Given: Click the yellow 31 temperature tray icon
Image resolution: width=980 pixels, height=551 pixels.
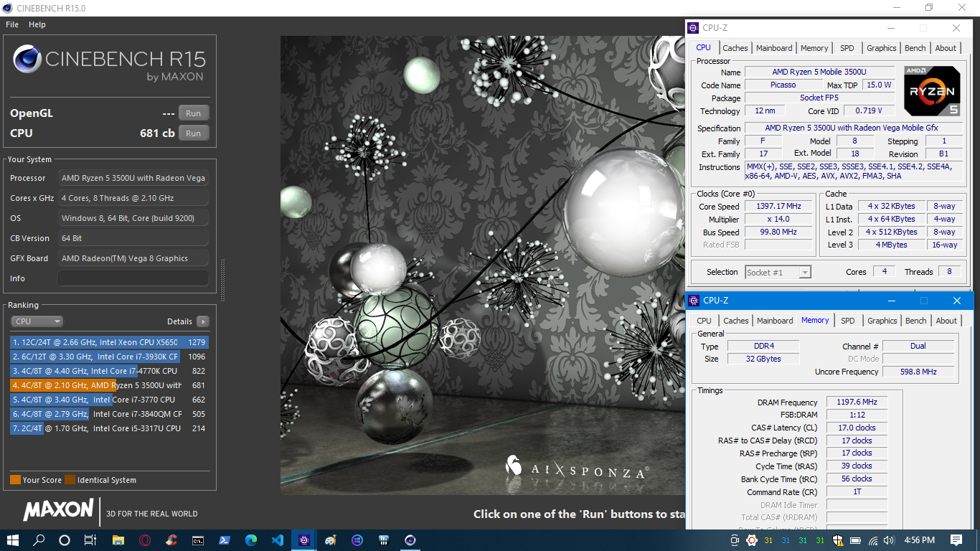Looking at the screenshot, I should [x=768, y=540].
